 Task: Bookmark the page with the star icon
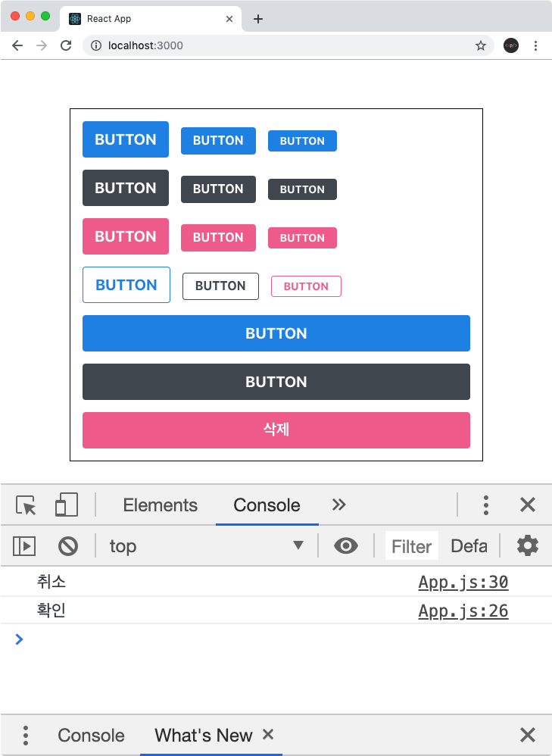tap(481, 45)
